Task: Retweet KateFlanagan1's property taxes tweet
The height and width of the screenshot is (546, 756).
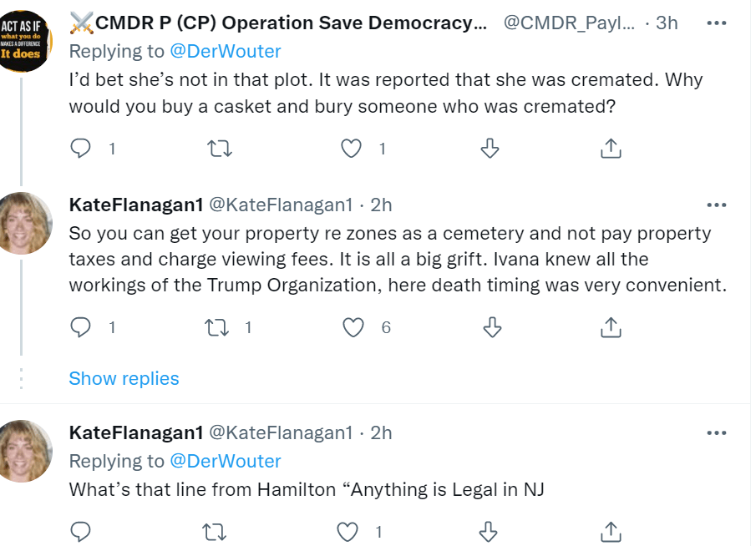Action: [218, 327]
